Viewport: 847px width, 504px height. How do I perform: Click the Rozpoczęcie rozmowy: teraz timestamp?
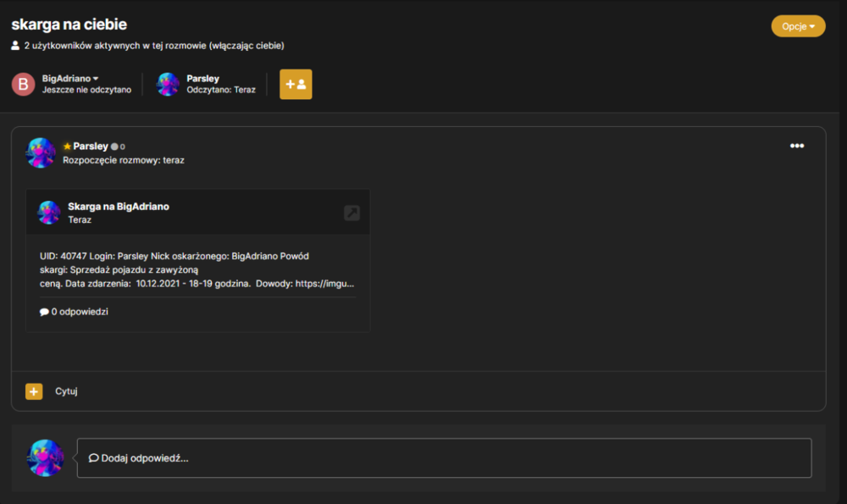(x=124, y=160)
